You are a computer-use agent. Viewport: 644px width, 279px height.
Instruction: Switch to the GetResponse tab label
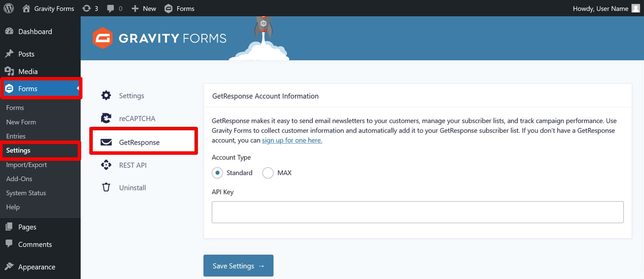(139, 142)
